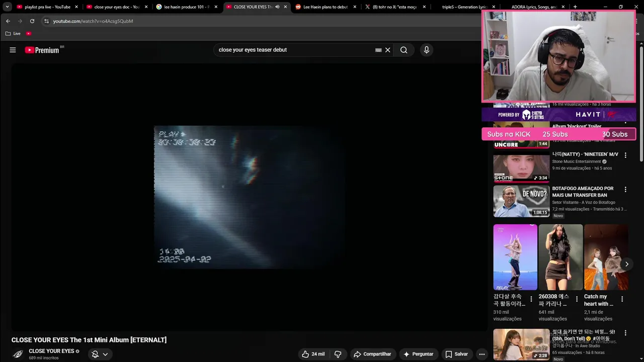Open the 'Live' bookmarks folder

point(14,33)
